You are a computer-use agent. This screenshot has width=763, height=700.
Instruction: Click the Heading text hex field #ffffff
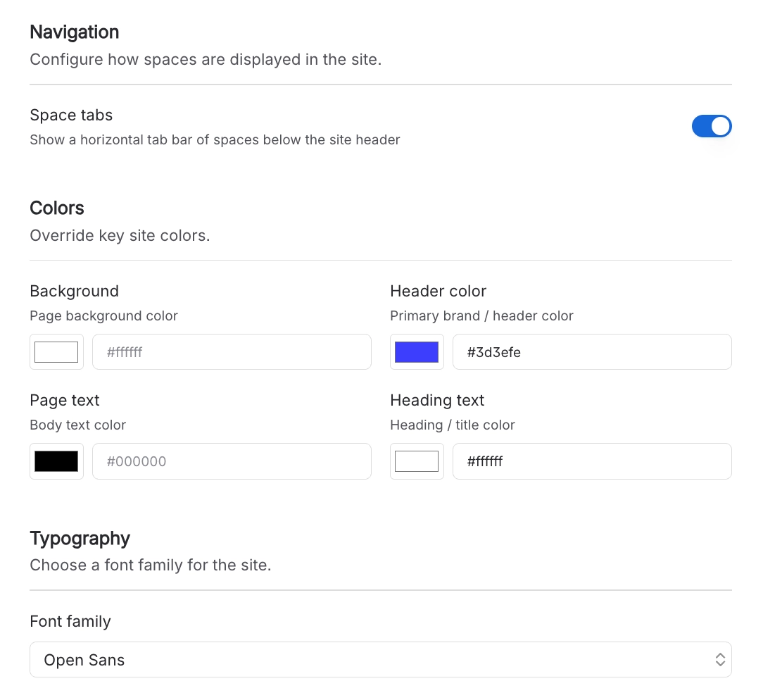point(592,461)
